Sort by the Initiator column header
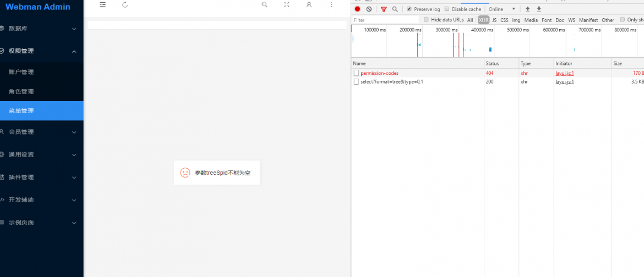Viewport: 644px width, 277px height. (583, 64)
